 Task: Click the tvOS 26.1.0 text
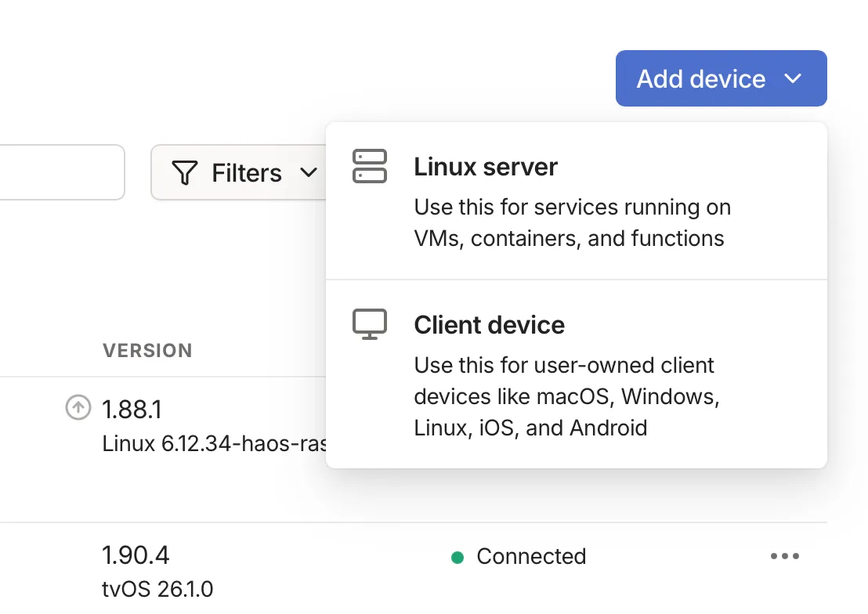click(x=157, y=588)
